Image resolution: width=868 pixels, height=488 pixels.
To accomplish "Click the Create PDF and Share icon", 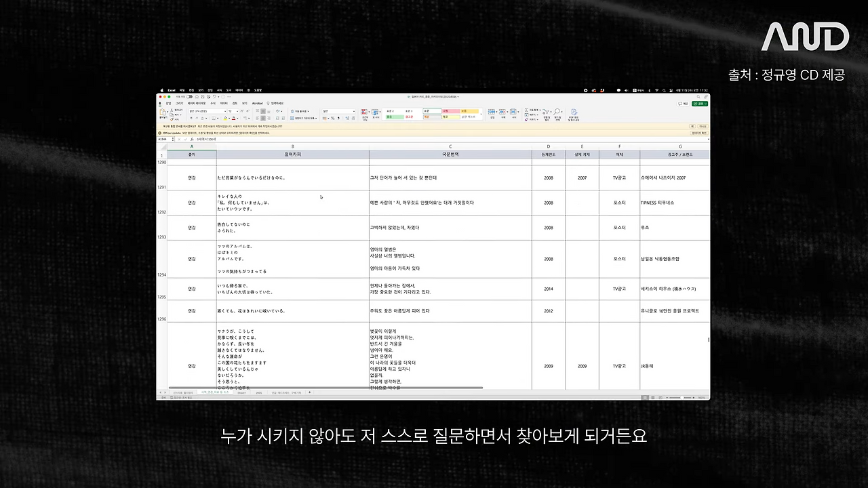I will (x=574, y=113).
